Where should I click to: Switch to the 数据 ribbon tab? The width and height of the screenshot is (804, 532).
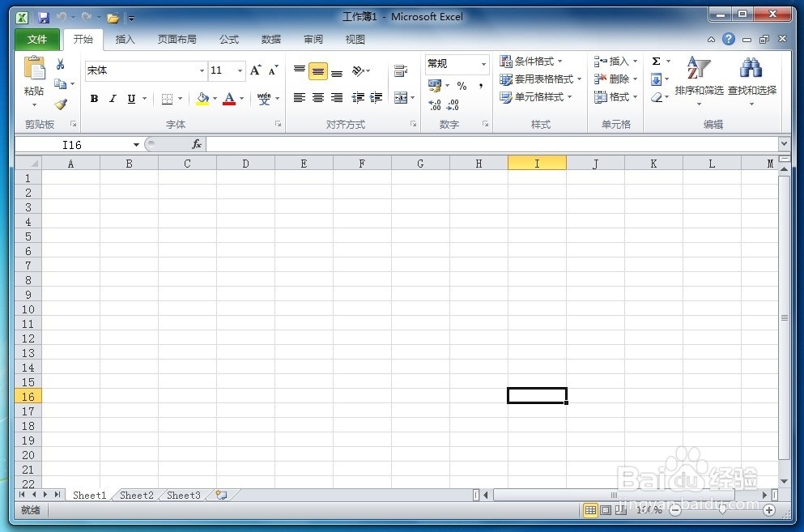271,40
